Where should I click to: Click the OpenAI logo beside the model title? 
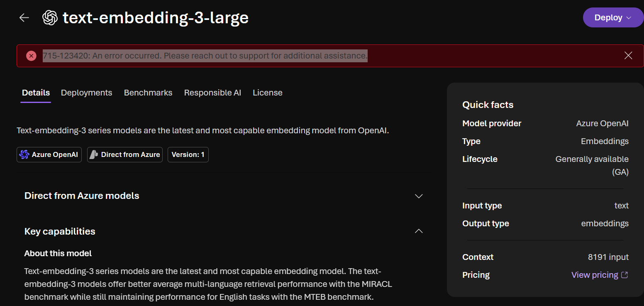point(50,17)
